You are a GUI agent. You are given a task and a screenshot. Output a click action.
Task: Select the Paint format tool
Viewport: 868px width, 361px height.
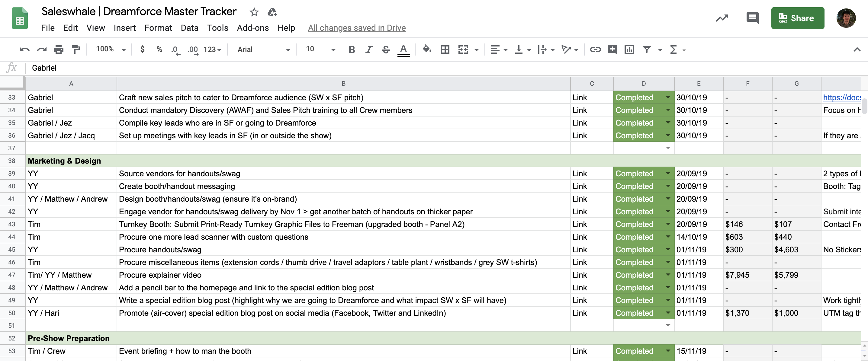[x=76, y=50]
